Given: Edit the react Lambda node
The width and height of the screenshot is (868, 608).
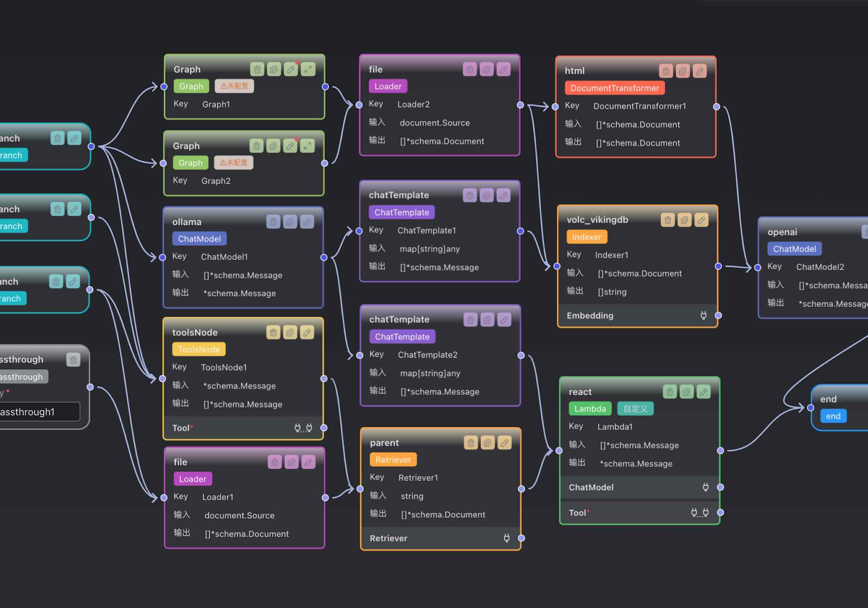Looking at the screenshot, I should [x=703, y=392].
